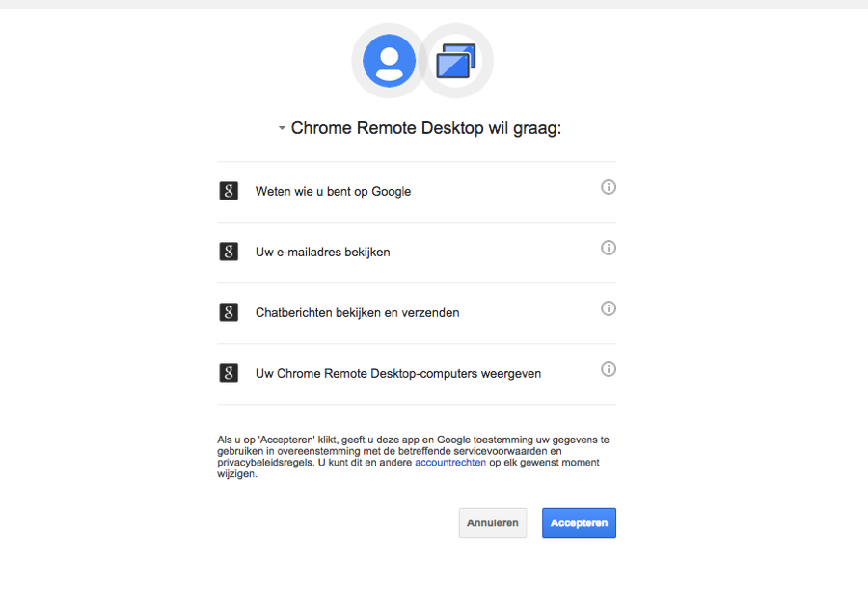Click the Chrome Remote Desktop app icon
868x613 pixels.
point(455,61)
